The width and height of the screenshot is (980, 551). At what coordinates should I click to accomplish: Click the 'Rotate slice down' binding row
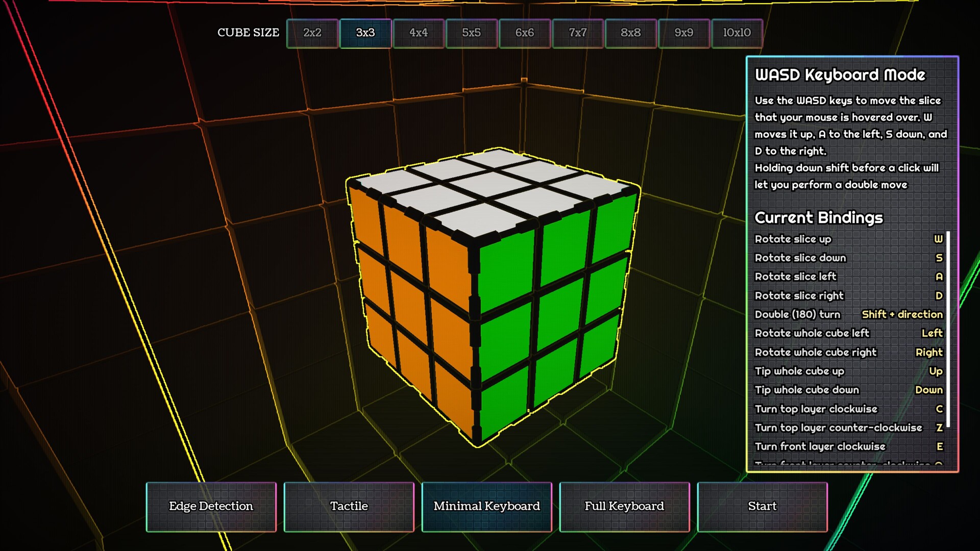[x=849, y=258]
